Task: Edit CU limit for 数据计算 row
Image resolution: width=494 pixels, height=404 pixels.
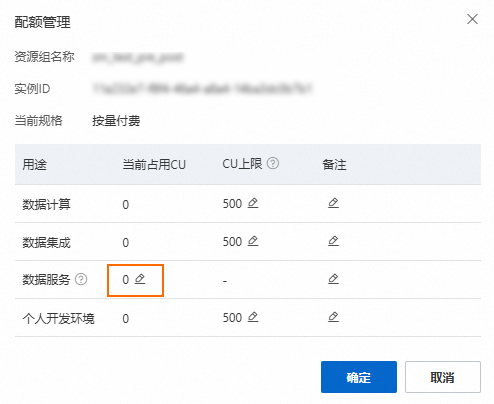Action: coord(253,203)
